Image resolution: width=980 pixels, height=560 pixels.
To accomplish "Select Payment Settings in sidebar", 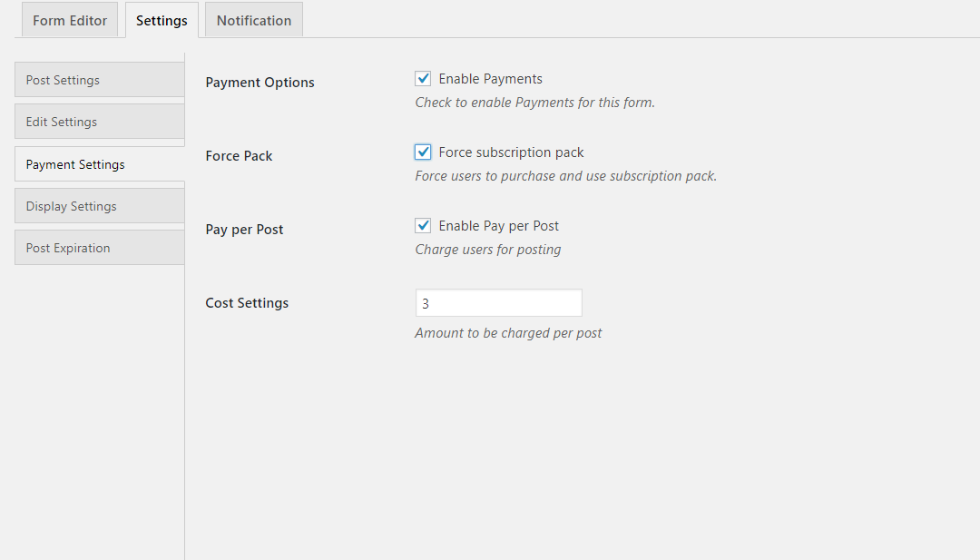I will [x=100, y=164].
